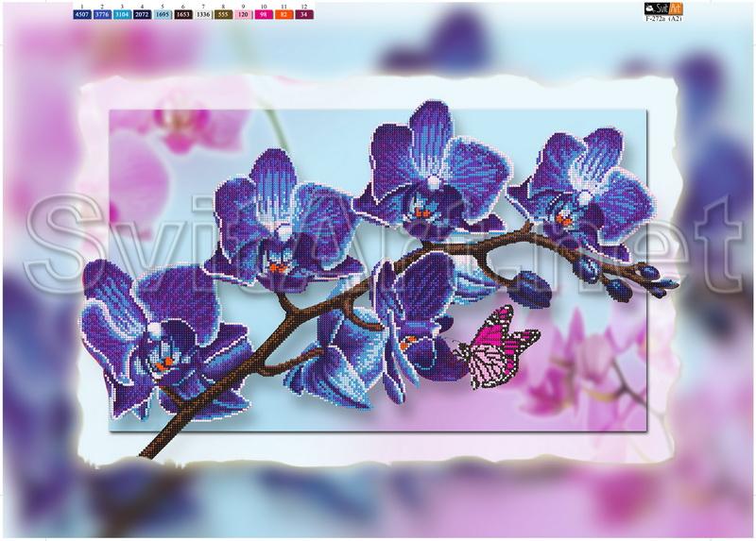Click the magenta swatch labeled 98
Viewport: 756px width, 541px height.
pyautogui.click(x=263, y=16)
